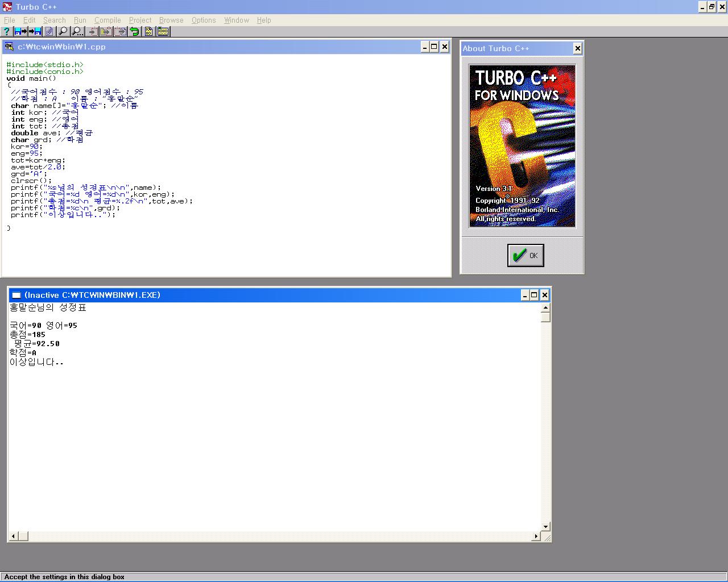Viewport: 728px width, 582px height.
Task: Click the Save file toolbar icon
Action: (x=35, y=32)
